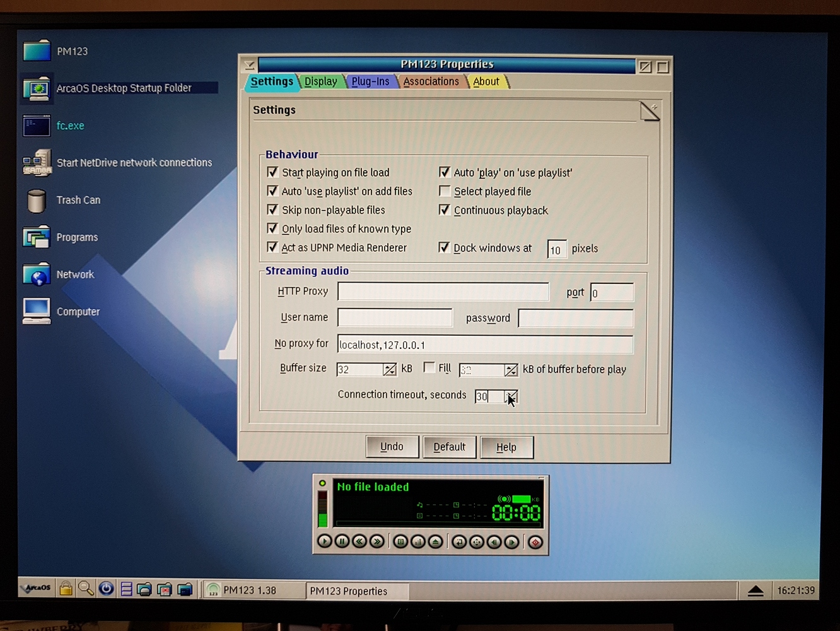Toggle Start playing on file load

click(273, 172)
